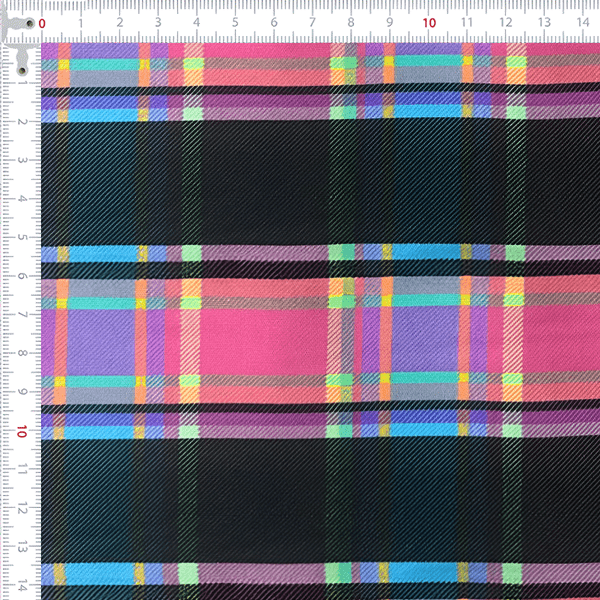Click the number 13 on the top ruler

[545, 22]
